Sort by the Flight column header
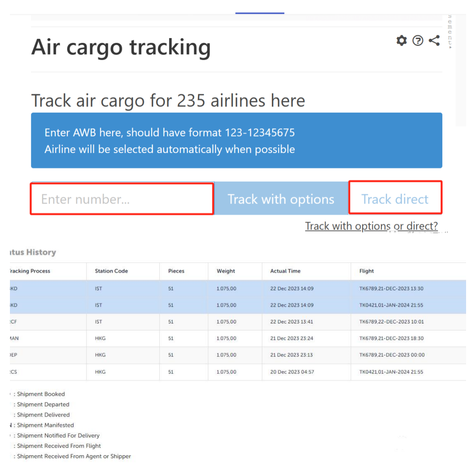This screenshot has height=476, width=476. pos(366,271)
